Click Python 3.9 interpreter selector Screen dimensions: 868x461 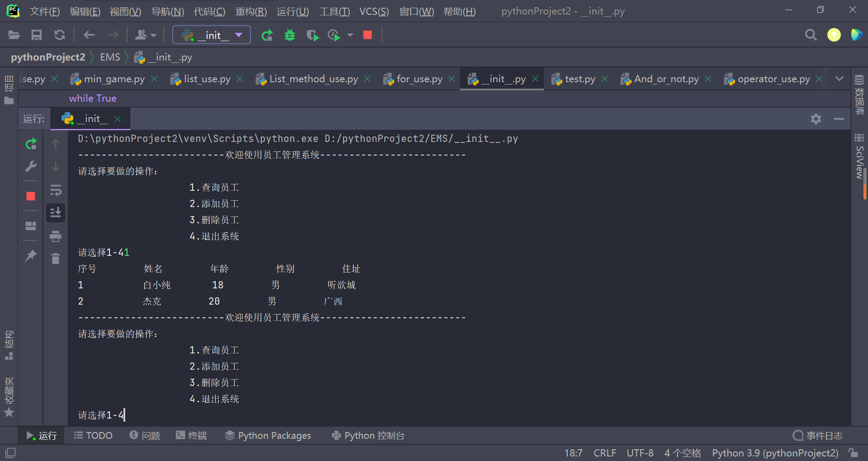click(x=775, y=453)
